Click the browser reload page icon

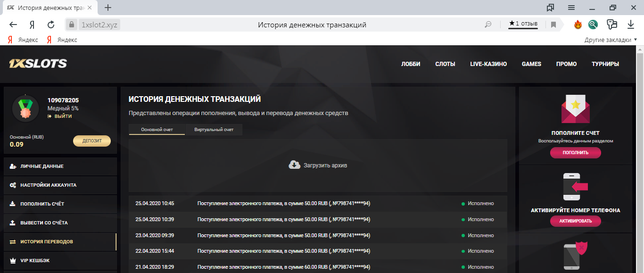pos(51,25)
